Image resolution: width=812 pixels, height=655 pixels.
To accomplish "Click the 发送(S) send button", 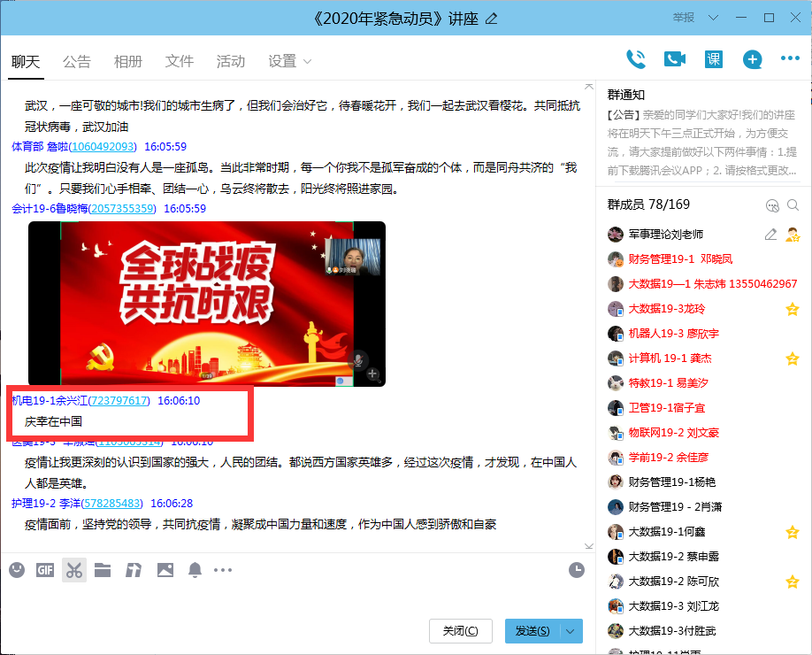I will [x=532, y=631].
